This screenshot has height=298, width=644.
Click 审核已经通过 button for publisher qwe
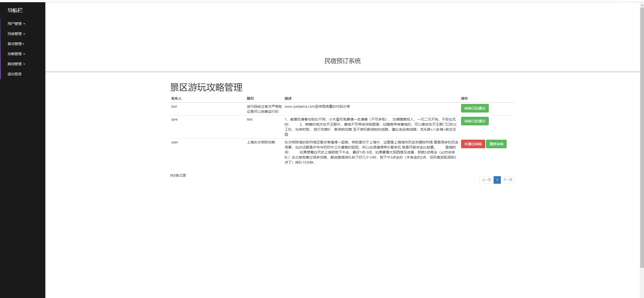click(474, 121)
